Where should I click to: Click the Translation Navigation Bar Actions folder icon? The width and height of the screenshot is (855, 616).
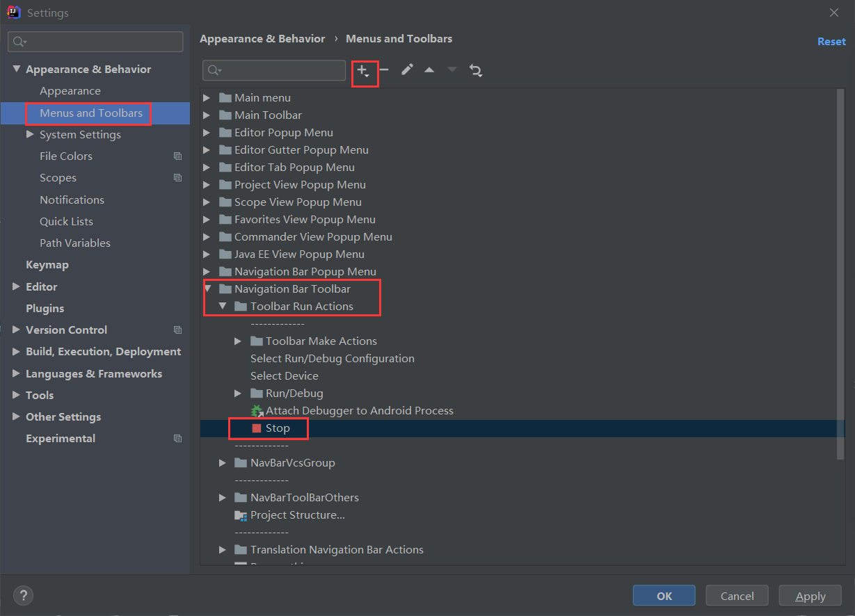point(241,550)
